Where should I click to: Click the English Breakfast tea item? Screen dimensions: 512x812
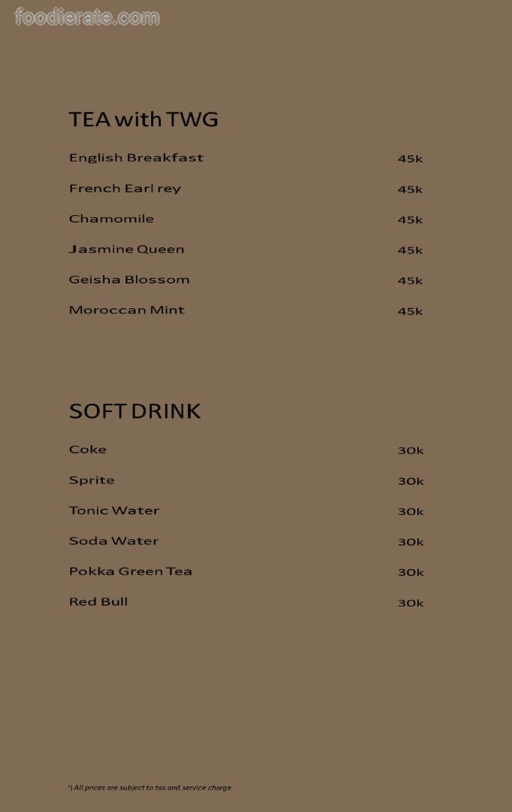pos(136,158)
